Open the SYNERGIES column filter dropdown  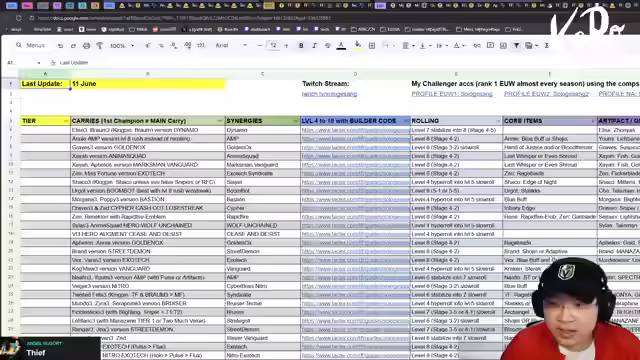coord(296,121)
